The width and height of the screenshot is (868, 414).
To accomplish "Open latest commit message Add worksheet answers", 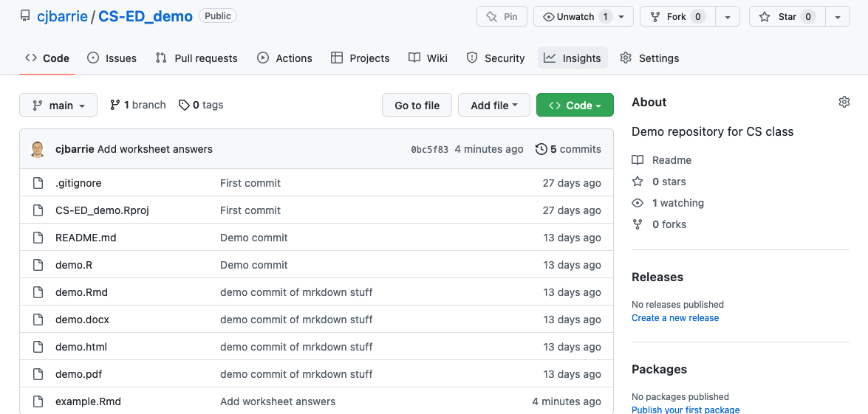I will [155, 149].
